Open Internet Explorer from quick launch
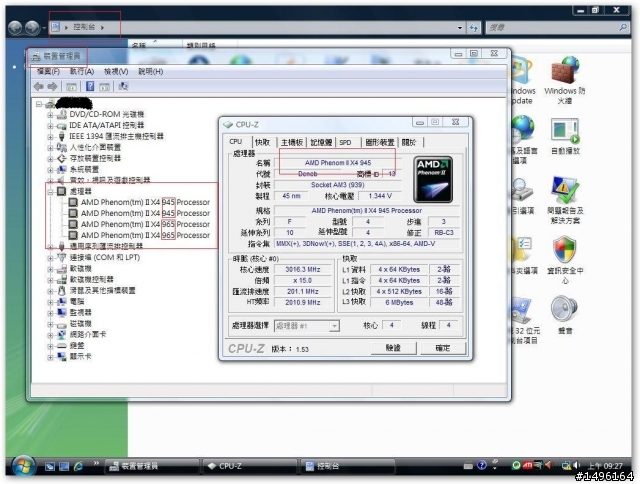 click(79, 466)
